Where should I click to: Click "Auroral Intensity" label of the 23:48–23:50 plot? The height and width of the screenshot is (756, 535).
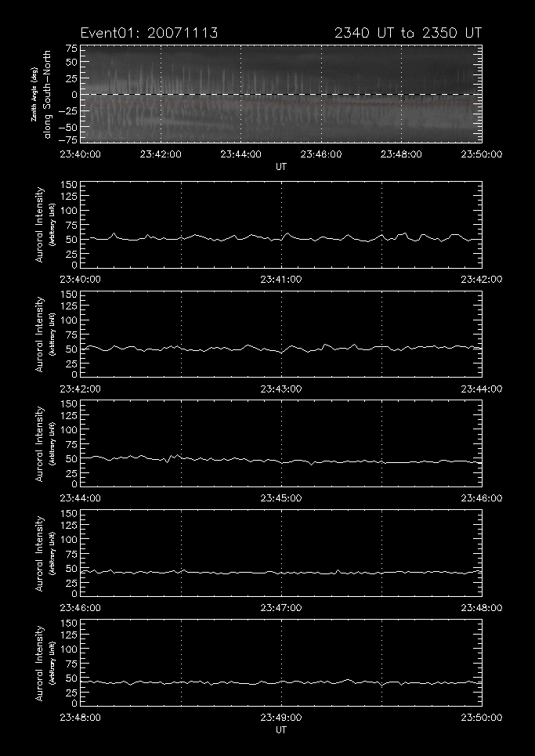tap(39, 663)
